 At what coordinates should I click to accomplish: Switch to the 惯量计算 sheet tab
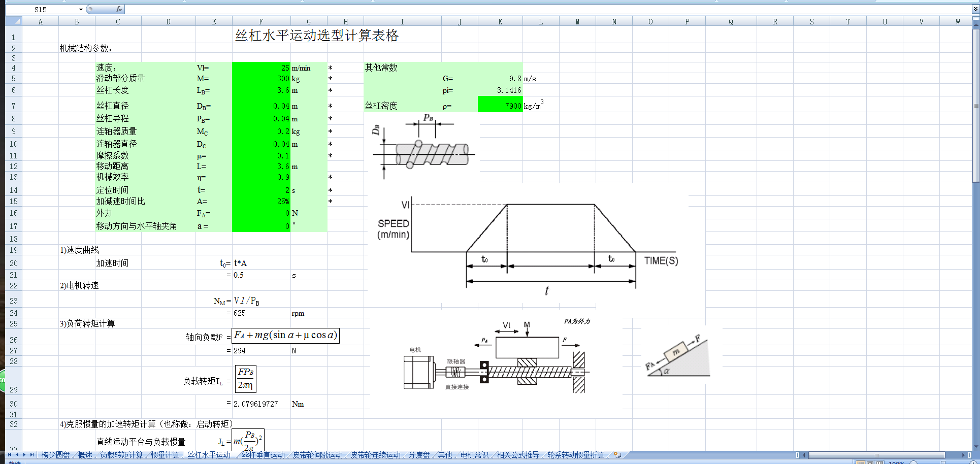(x=166, y=455)
